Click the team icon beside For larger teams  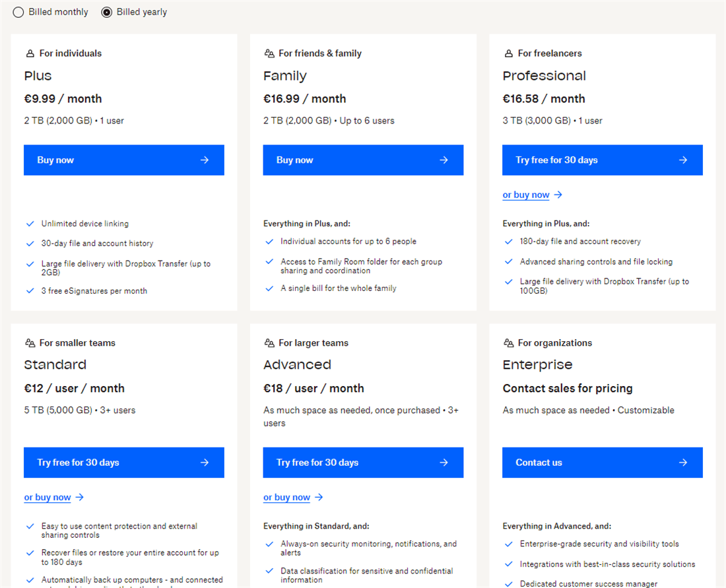[269, 343]
